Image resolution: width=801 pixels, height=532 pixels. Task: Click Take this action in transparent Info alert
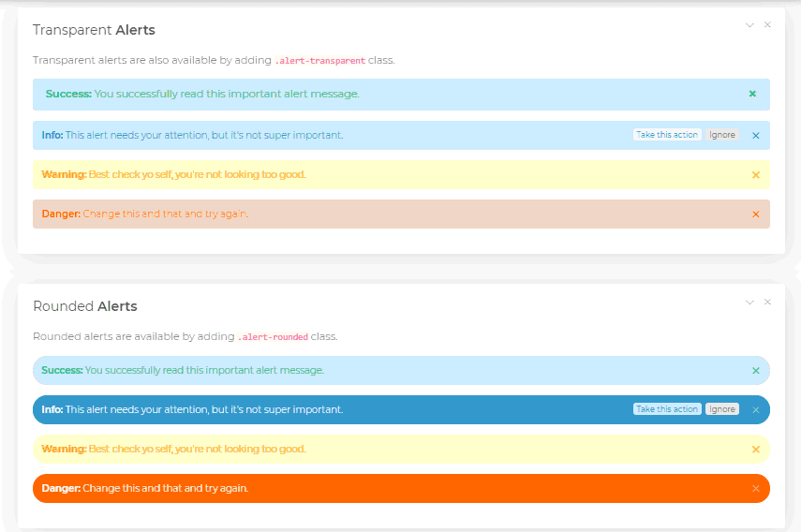coord(667,135)
